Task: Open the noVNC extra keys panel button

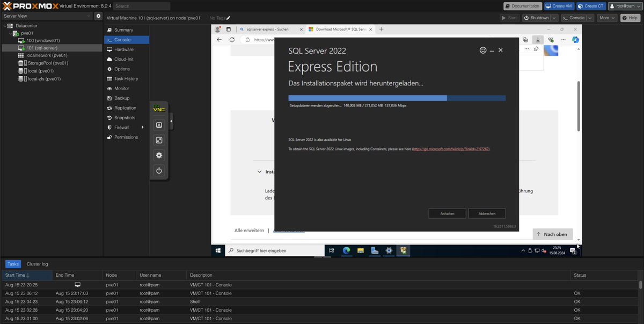Action: [x=159, y=125]
